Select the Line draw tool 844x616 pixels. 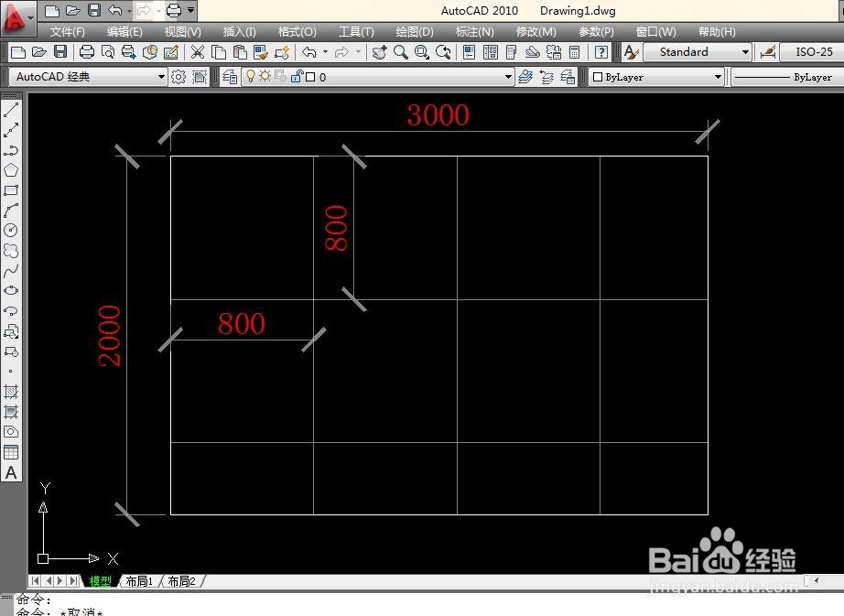[x=11, y=110]
